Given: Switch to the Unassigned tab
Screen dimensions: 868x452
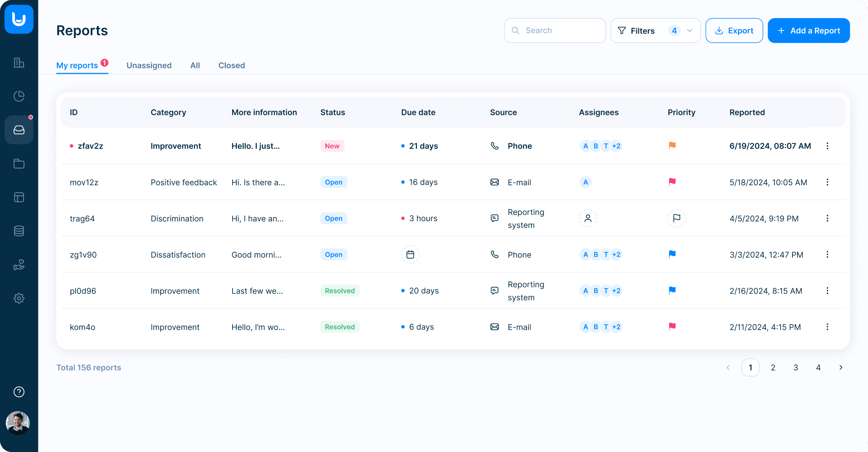Looking at the screenshot, I should point(149,65).
